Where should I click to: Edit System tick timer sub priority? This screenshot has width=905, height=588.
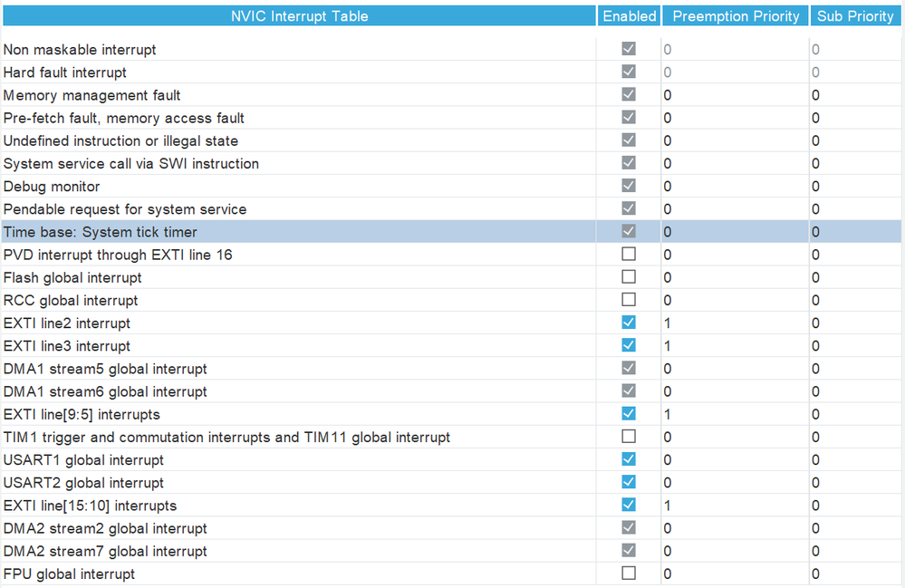coord(856,232)
